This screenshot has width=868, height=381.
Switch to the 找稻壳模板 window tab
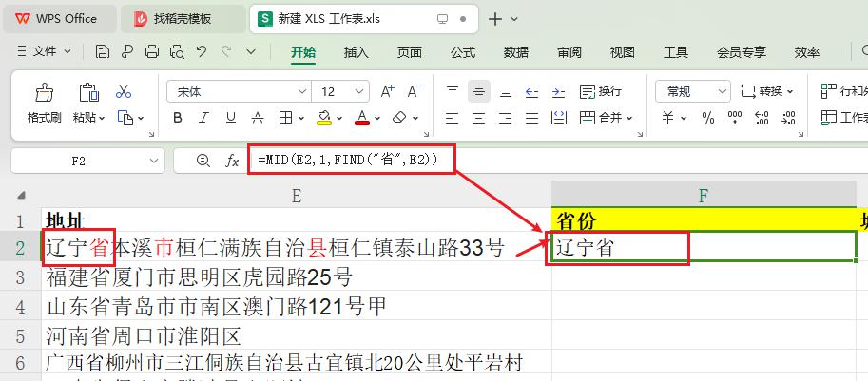coord(183,19)
